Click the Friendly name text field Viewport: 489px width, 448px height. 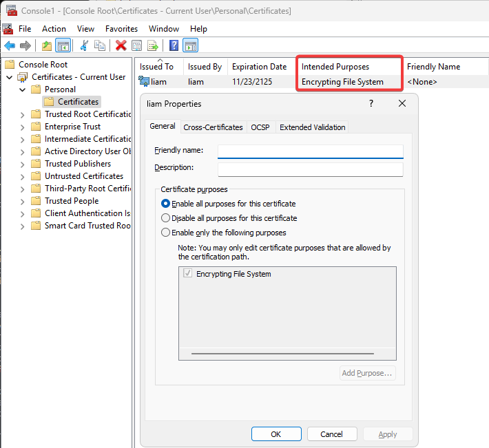(310, 151)
